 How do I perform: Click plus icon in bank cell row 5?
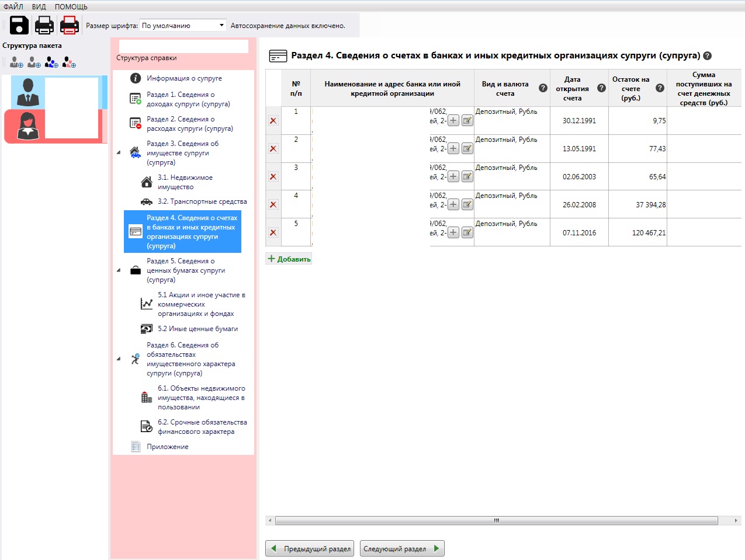pos(453,232)
